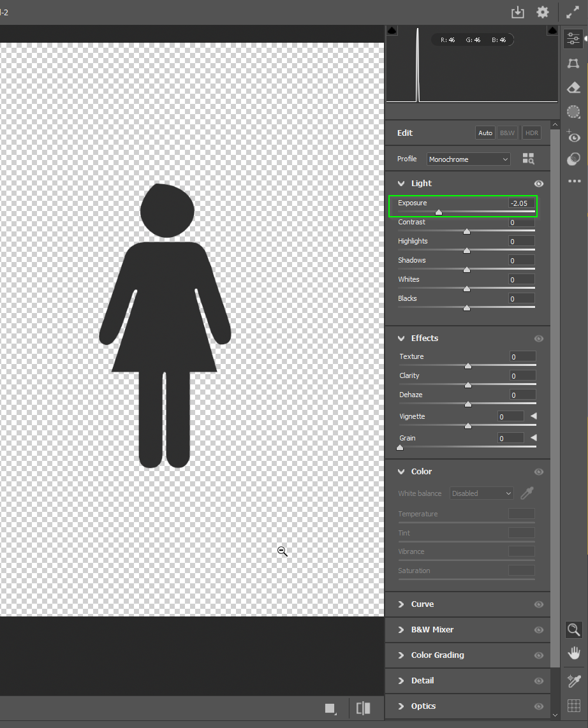Open the Masking tool
Screen dimensions: 588x728
point(573,112)
